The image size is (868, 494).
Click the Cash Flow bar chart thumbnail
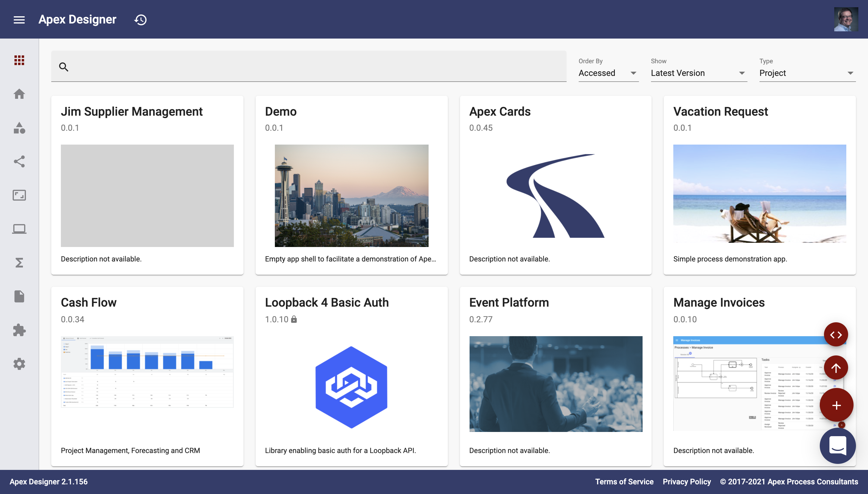147,372
